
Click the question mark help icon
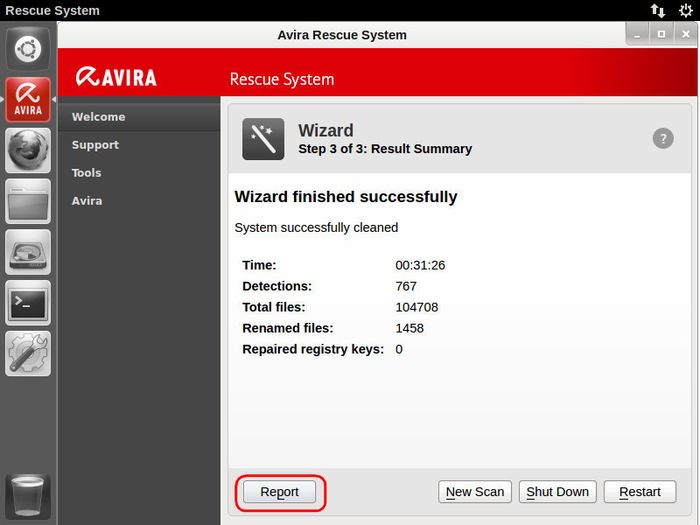663,138
